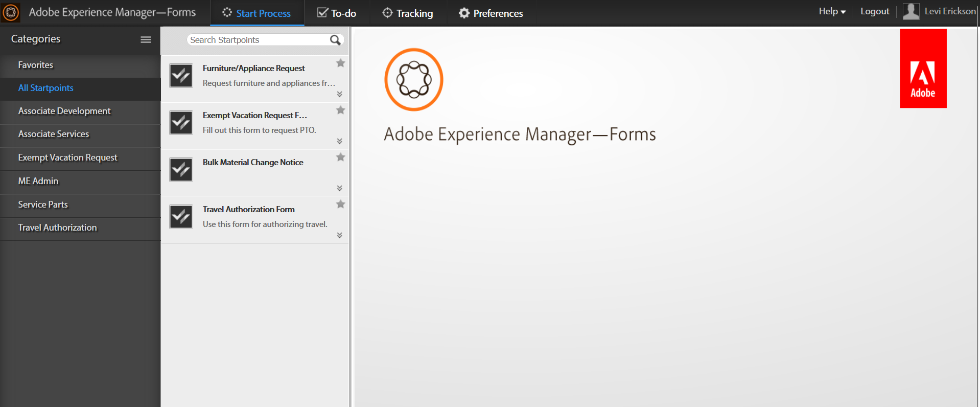Screen dimensions: 980x407
Task: Star the Travel Authorization Form startpoint
Action: (x=340, y=204)
